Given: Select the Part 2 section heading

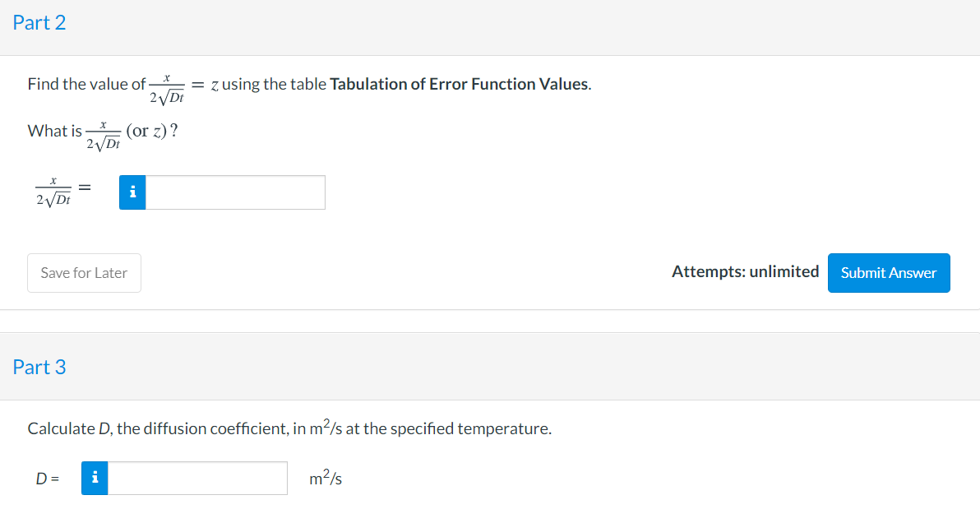Looking at the screenshot, I should pos(39,23).
